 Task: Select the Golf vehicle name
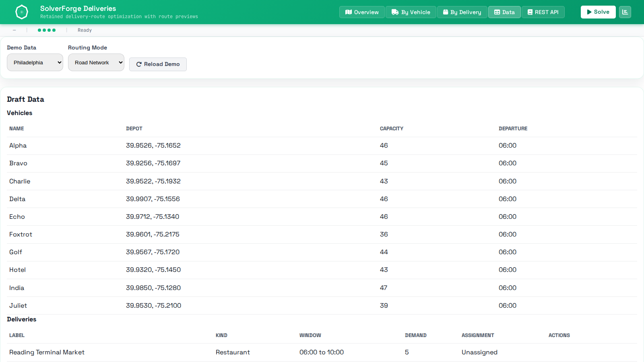(x=16, y=252)
